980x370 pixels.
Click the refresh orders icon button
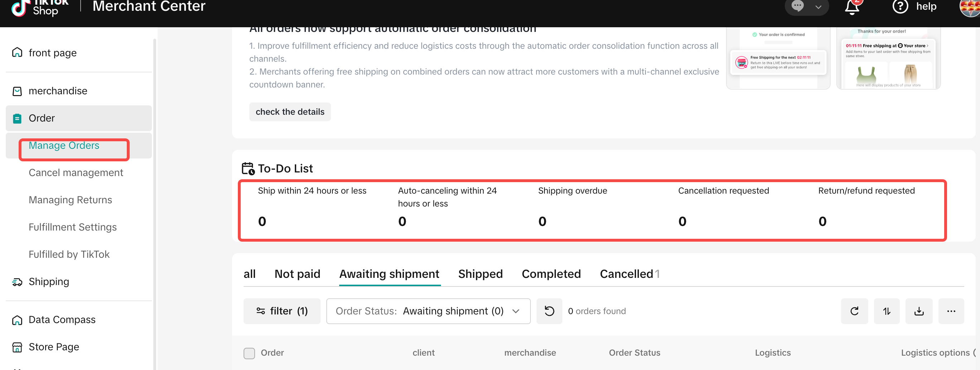pyautogui.click(x=854, y=311)
